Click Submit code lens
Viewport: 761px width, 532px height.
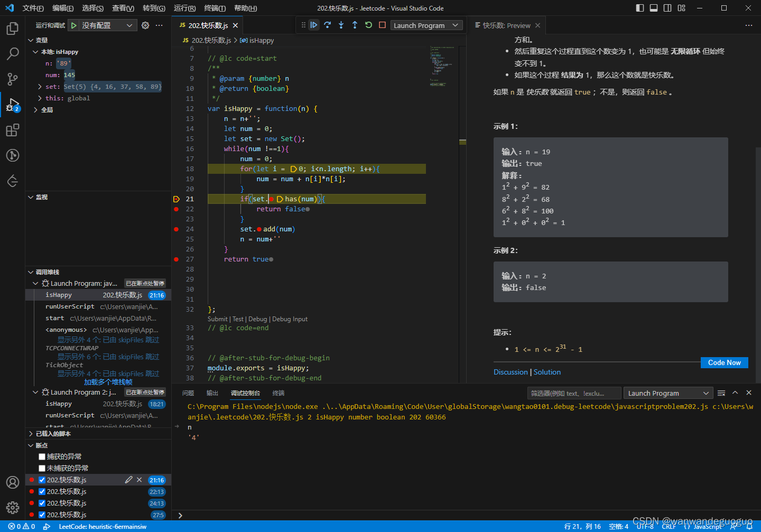pos(218,319)
